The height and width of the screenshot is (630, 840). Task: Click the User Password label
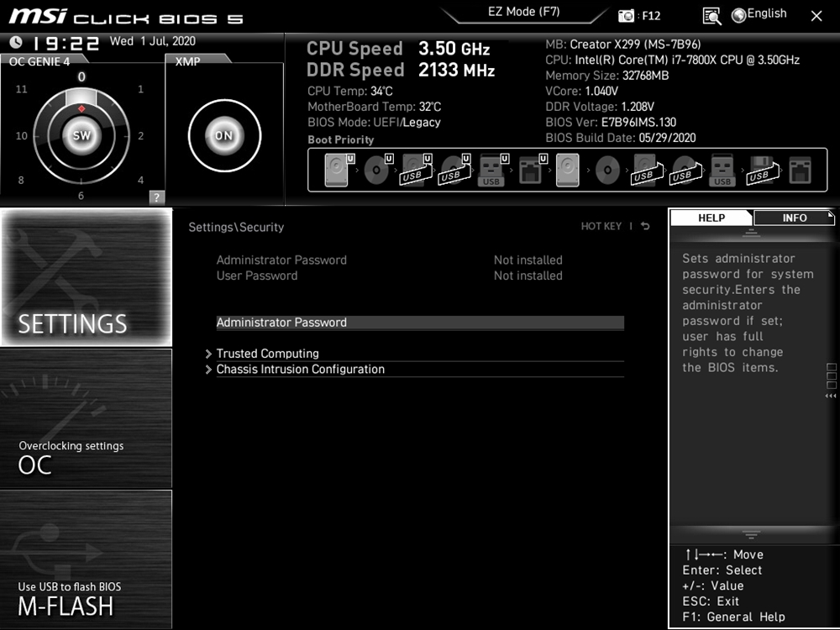[x=256, y=276]
